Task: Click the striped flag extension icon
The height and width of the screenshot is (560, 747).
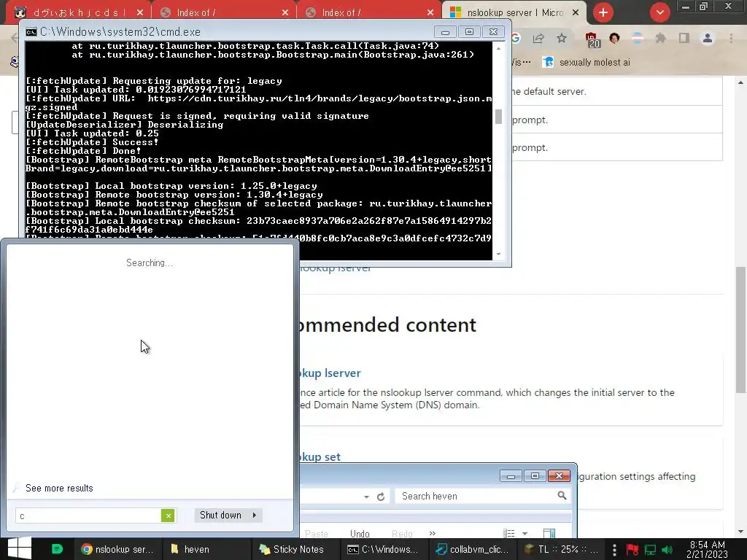Action: pos(638,38)
